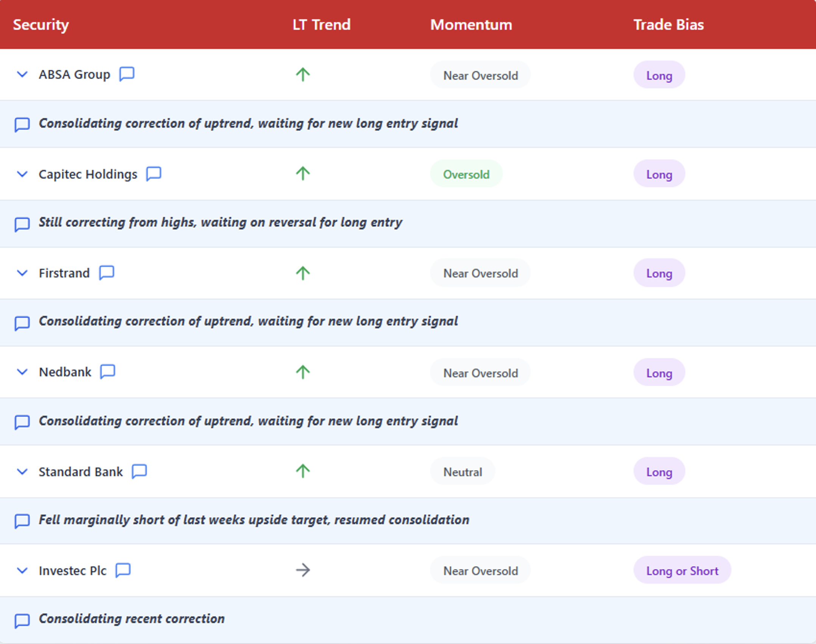Sort by the Security column header
The image size is (816, 644).
(41, 25)
